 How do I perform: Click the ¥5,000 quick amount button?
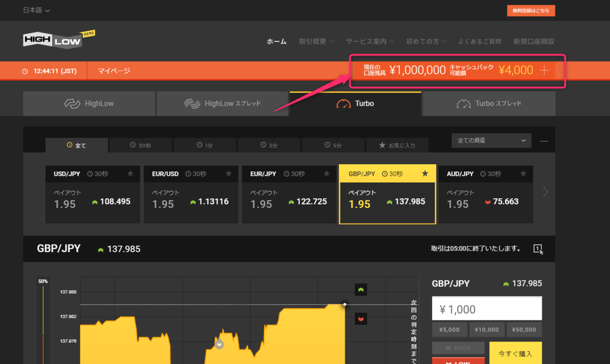(x=449, y=329)
